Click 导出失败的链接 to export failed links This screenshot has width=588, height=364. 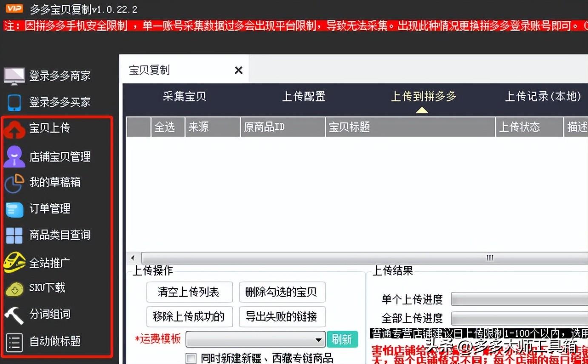282,316
